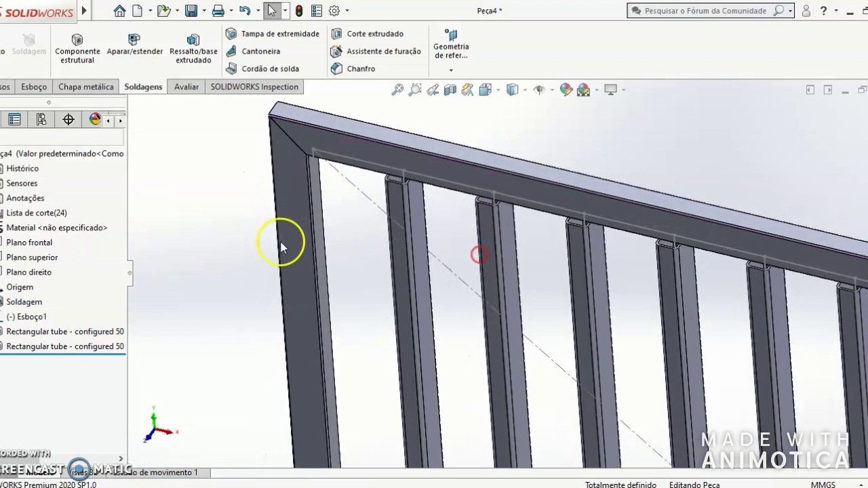Image resolution: width=868 pixels, height=488 pixels.
Task: Select Plano superior in feature tree
Action: [x=32, y=258]
